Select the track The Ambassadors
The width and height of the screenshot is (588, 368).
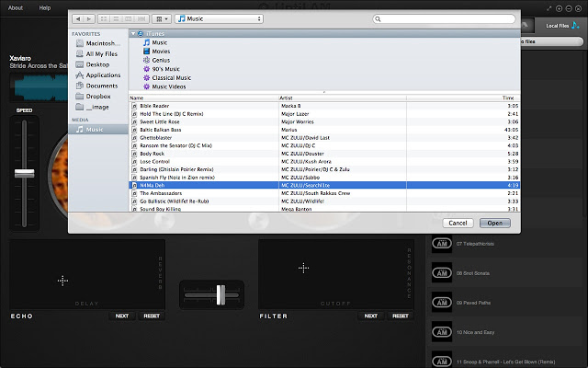(324, 193)
